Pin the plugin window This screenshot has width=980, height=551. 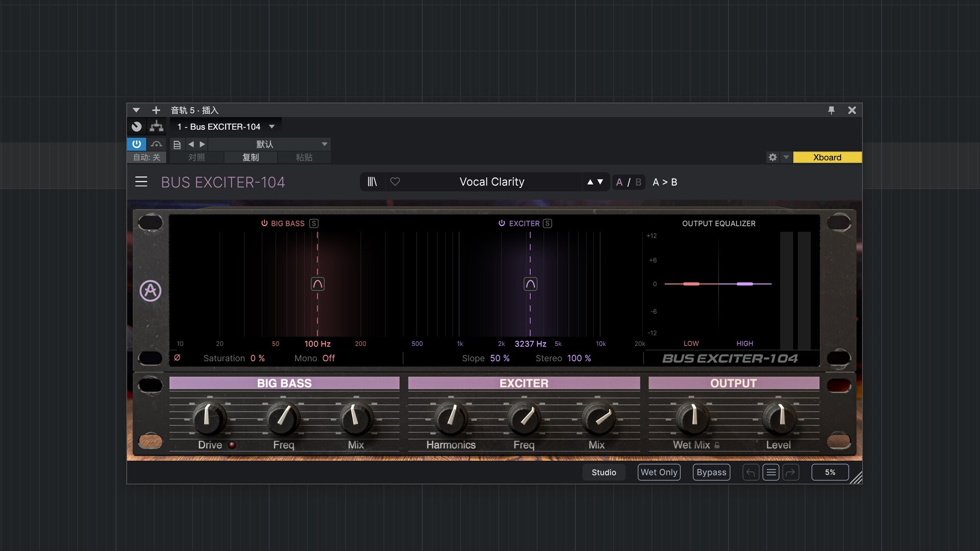tap(831, 110)
